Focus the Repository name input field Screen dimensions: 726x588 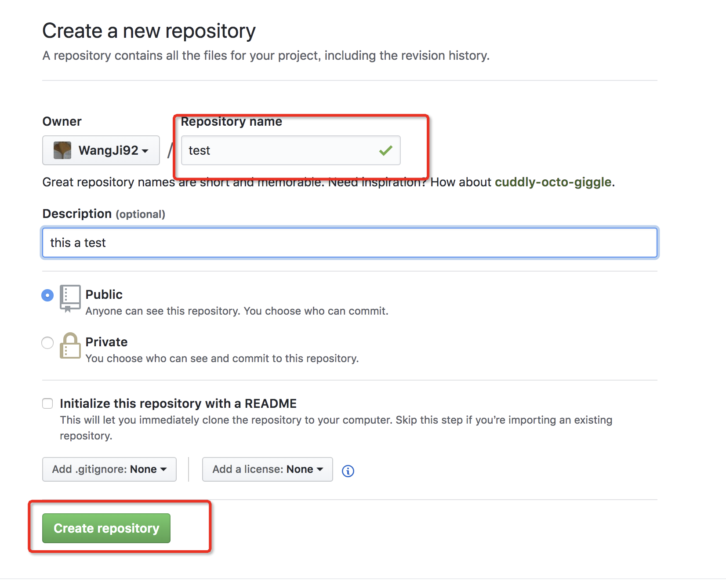click(x=291, y=150)
